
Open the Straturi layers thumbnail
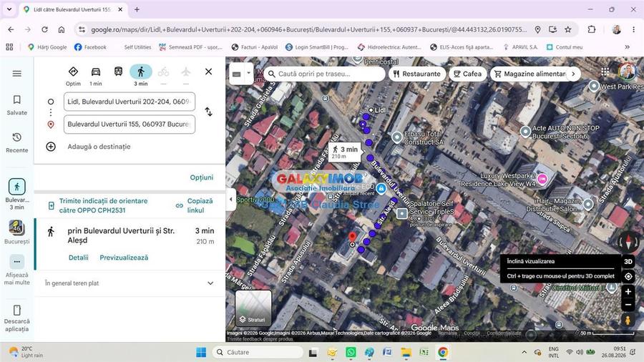point(253,308)
